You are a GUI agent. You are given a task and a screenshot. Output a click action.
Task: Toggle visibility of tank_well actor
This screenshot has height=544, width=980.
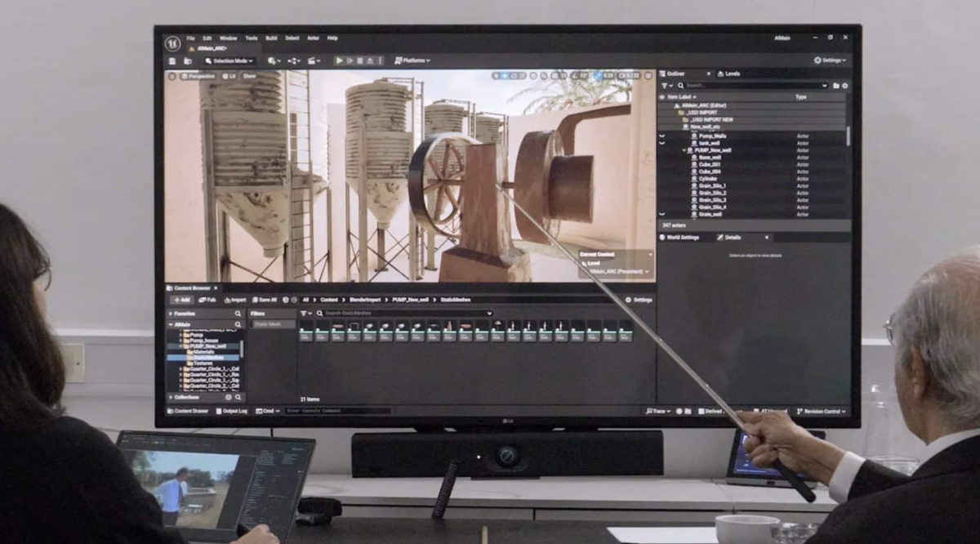662,143
